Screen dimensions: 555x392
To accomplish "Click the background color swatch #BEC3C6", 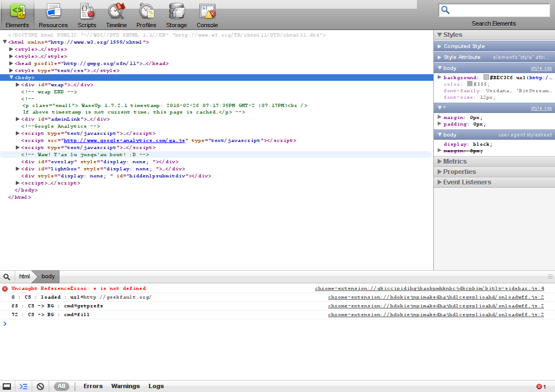I will [x=486, y=78].
